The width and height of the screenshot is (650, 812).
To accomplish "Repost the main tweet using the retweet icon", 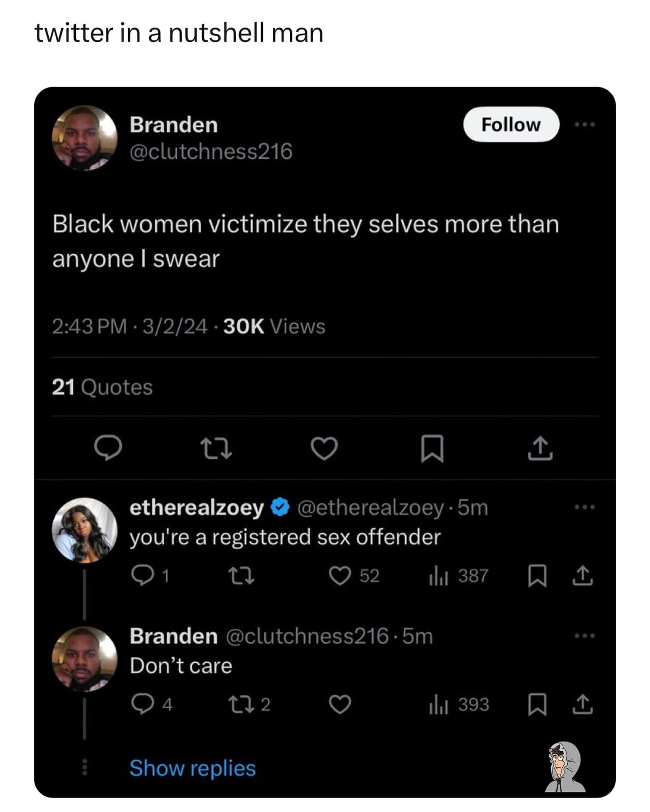I will tap(216, 449).
